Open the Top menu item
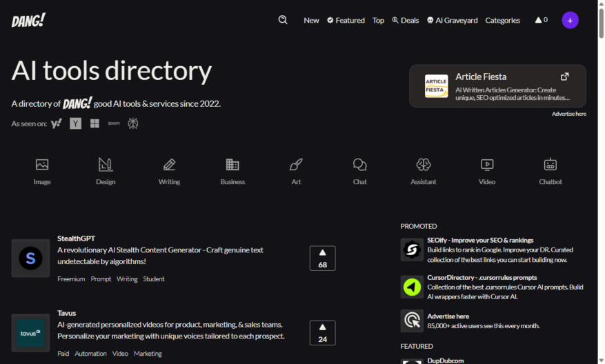The width and height of the screenshot is (605, 364). point(378,20)
